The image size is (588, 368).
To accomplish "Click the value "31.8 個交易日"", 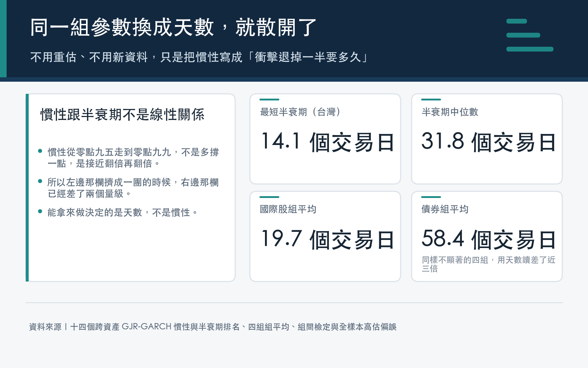I will (488, 142).
